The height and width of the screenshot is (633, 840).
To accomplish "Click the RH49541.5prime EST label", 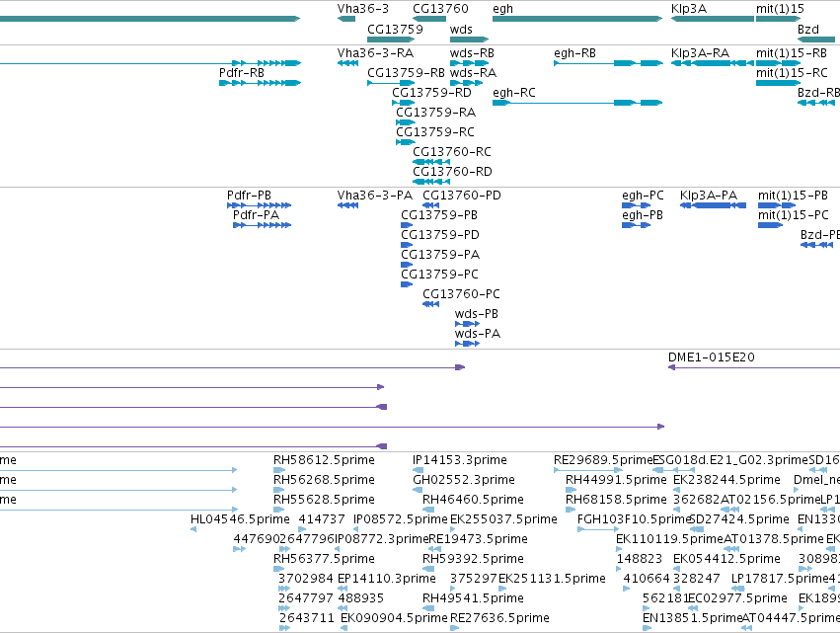I will coord(473,598).
